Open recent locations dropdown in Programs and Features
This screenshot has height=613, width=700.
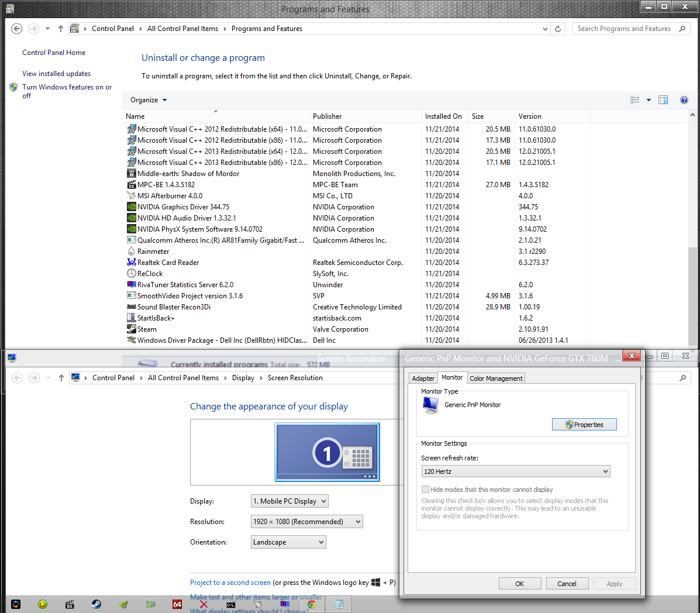[47, 29]
